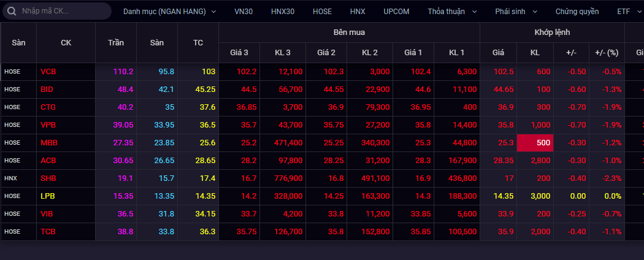Click LPB percent change 0.0%
Screen dimensions: 644x260
613,196
